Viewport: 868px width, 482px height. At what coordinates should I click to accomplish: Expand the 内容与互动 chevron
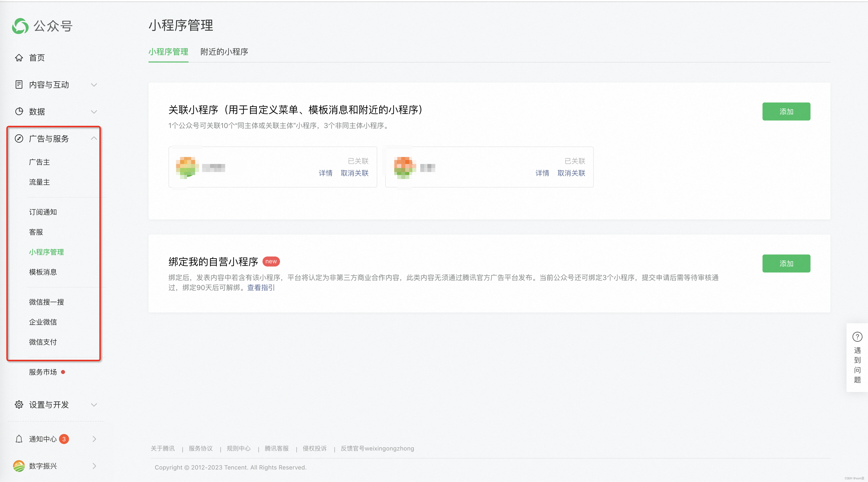point(94,84)
